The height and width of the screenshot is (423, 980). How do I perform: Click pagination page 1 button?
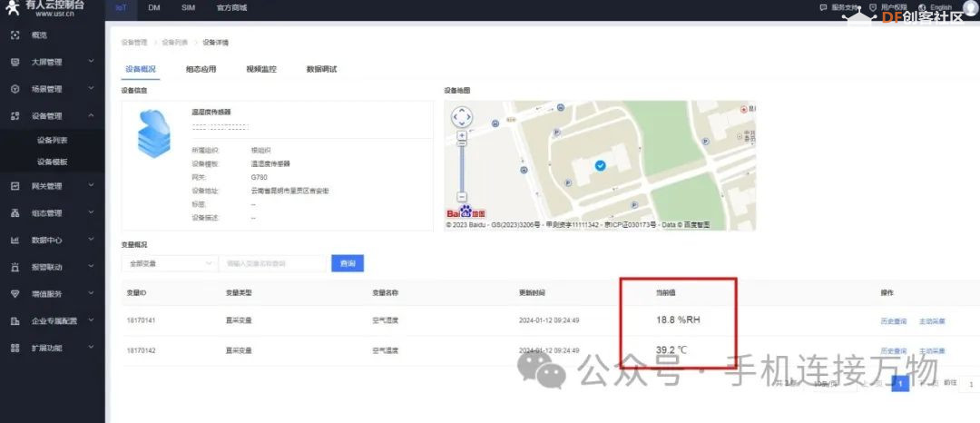(x=900, y=384)
